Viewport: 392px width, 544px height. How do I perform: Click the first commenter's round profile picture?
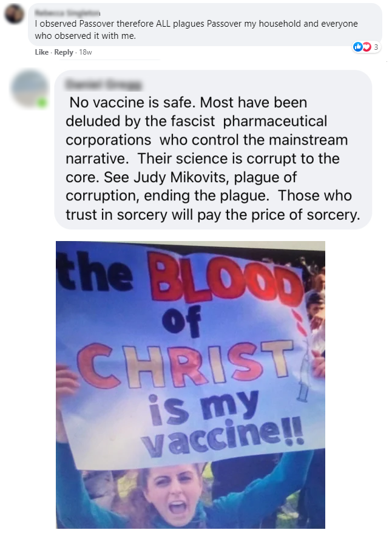[14, 14]
